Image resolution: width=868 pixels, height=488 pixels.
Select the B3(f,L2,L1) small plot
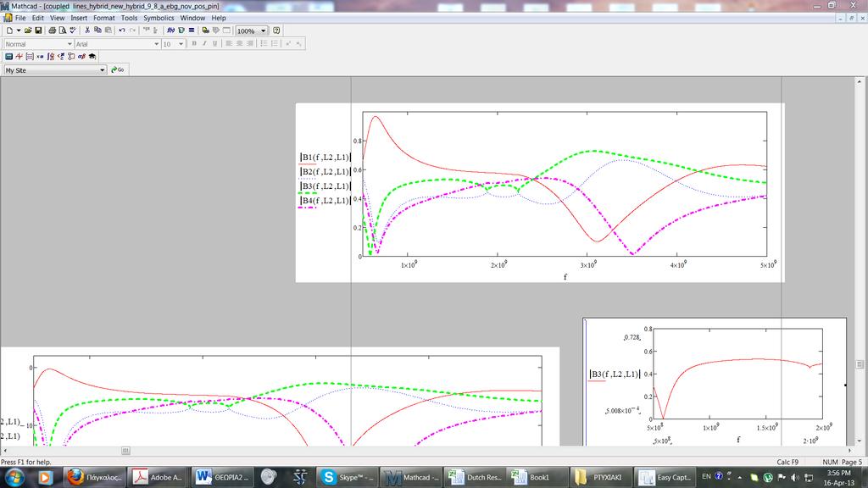click(x=714, y=381)
